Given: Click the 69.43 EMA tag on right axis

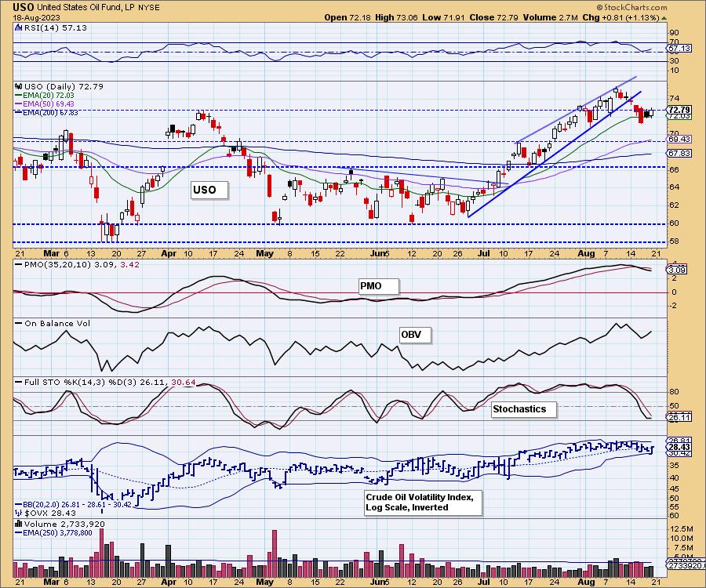Looking at the screenshot, I should pos(679,139).
